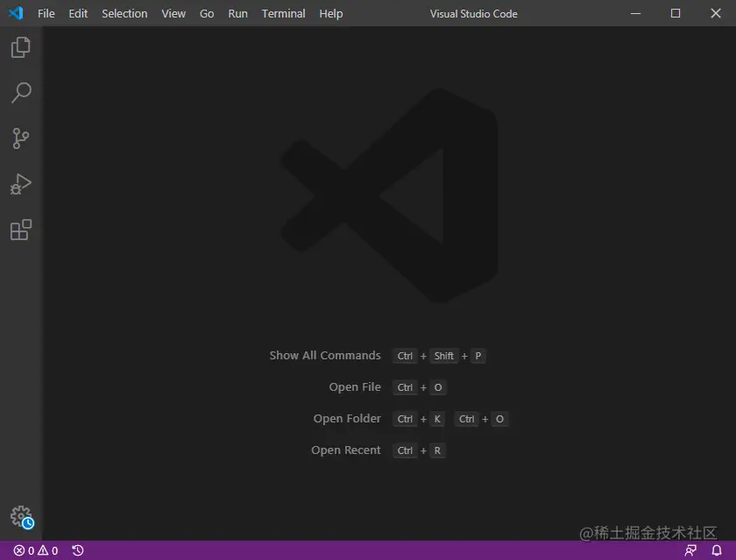Open the Explorer view in activity bar

point(21,47)
